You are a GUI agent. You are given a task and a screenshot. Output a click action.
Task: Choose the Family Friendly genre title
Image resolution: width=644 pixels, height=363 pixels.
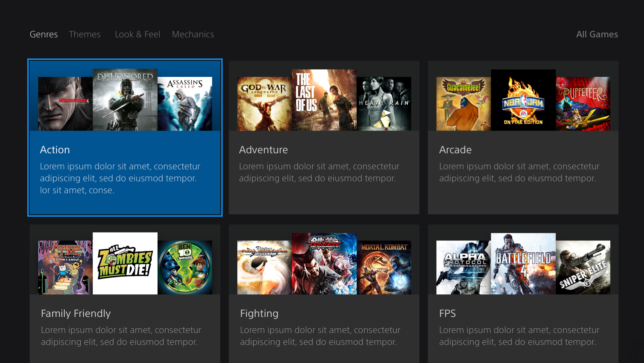pos(76,313)
